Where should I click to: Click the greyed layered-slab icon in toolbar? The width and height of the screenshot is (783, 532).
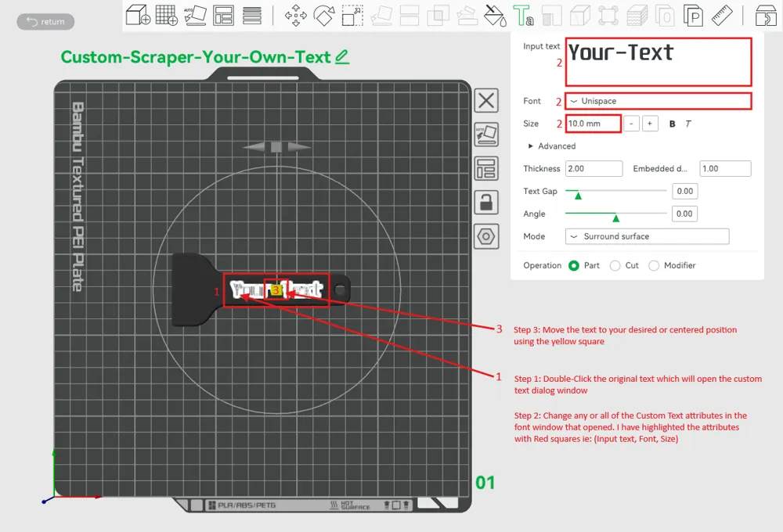(x=637, y=15)
